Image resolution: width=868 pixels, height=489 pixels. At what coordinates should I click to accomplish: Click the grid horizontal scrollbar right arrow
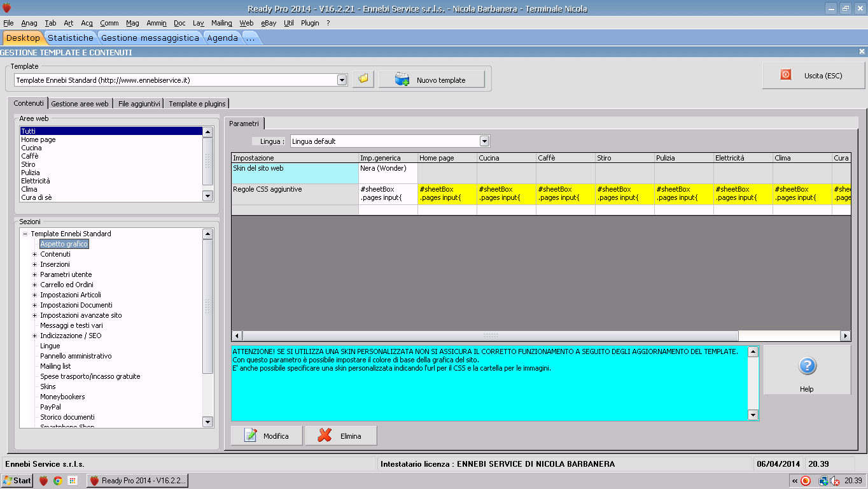pyautogui.click(x=845, y=336)
